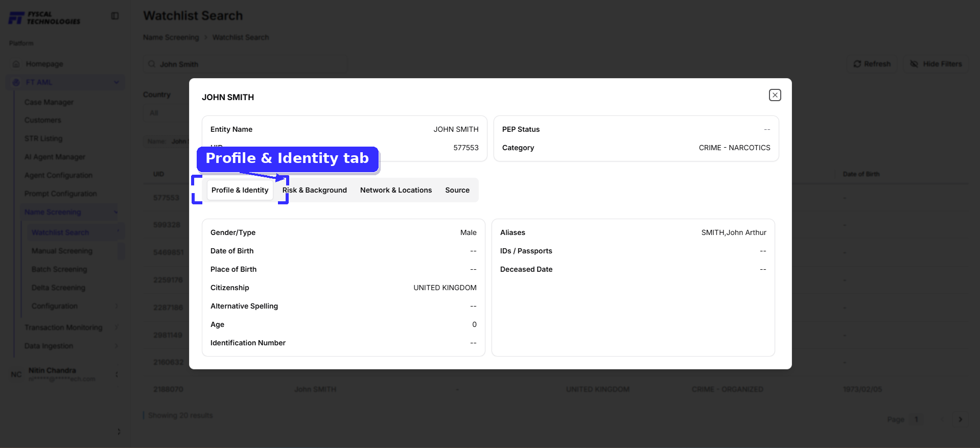The height and width of the screenshot is (448, 980).
Task: Select the Profile & Identity tab
Action: pyautogui.click(x=240, y=190)
